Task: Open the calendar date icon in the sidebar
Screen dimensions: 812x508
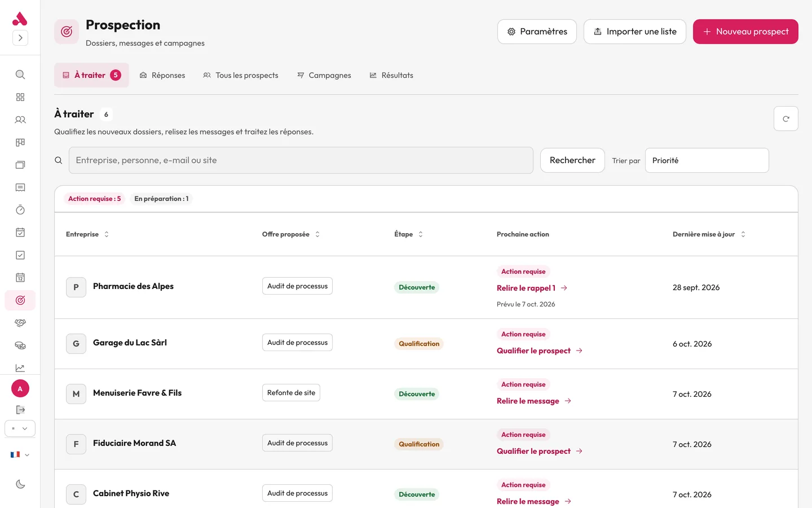Action: coord(20,278)
